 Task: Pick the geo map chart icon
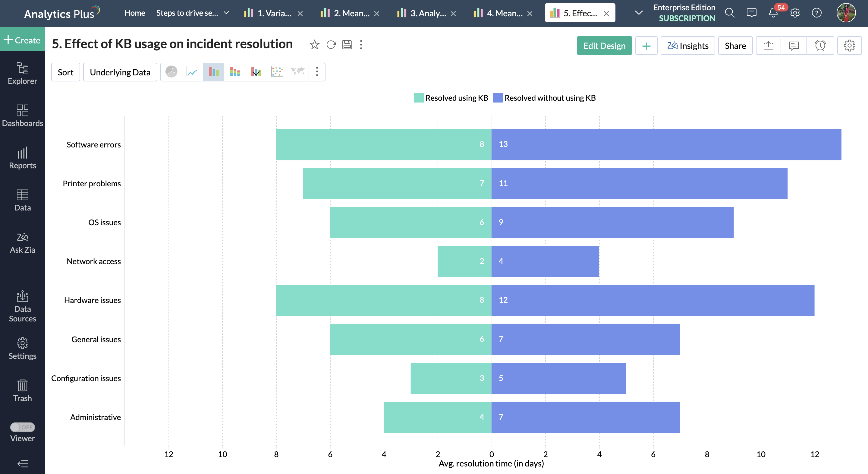[x=297, y=72]
